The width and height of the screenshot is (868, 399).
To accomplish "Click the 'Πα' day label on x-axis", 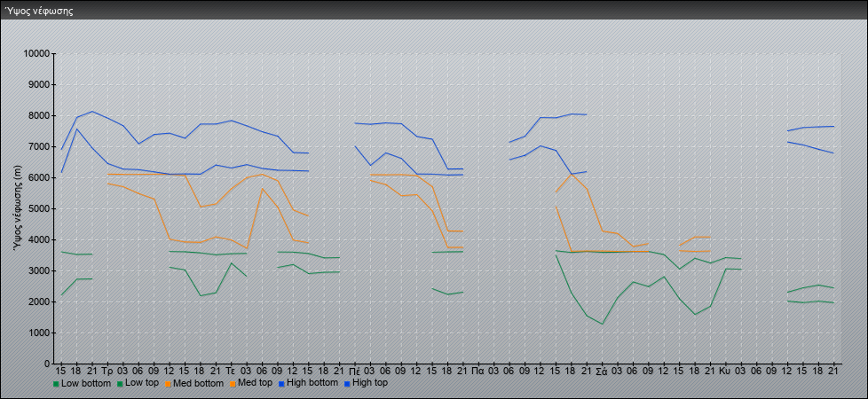I will click(x=478, y=371).
